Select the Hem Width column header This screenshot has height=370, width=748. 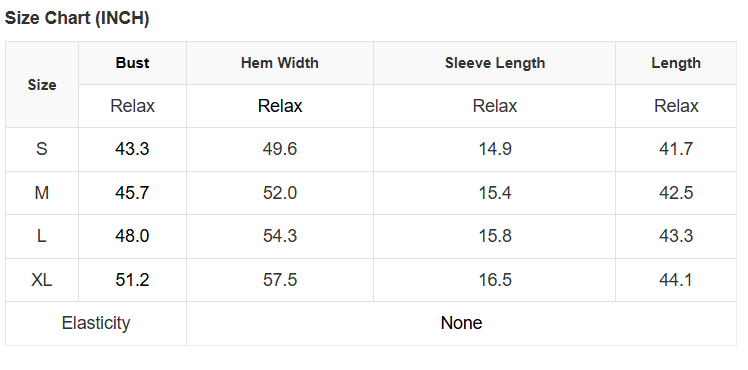280,63
